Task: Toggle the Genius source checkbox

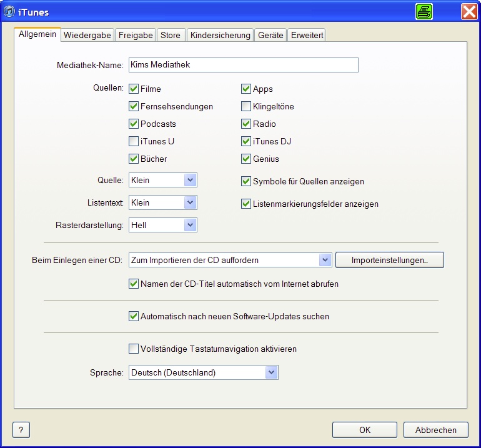Action: (246, 159)
